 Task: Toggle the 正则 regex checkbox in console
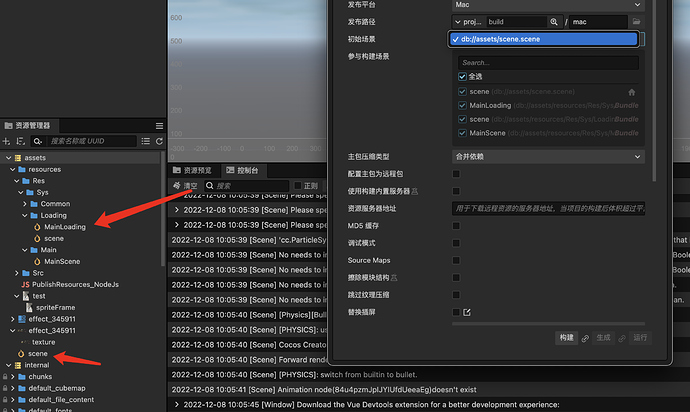click(x=298, y=185)
